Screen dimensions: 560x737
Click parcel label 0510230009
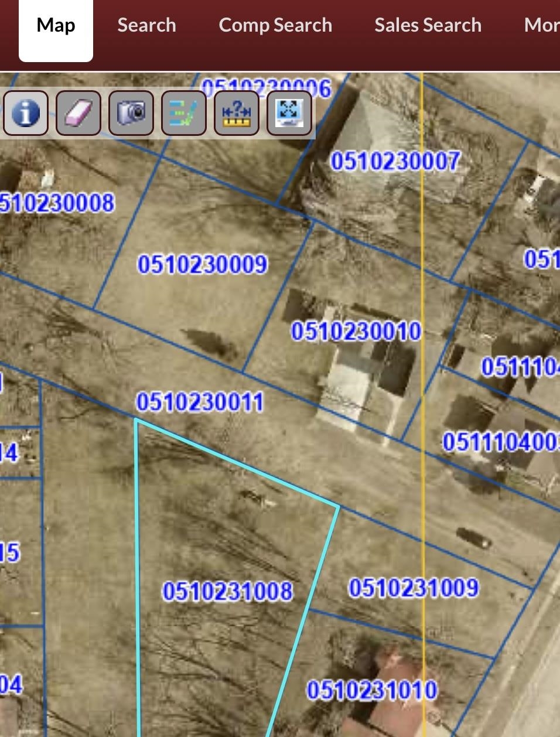203,264
